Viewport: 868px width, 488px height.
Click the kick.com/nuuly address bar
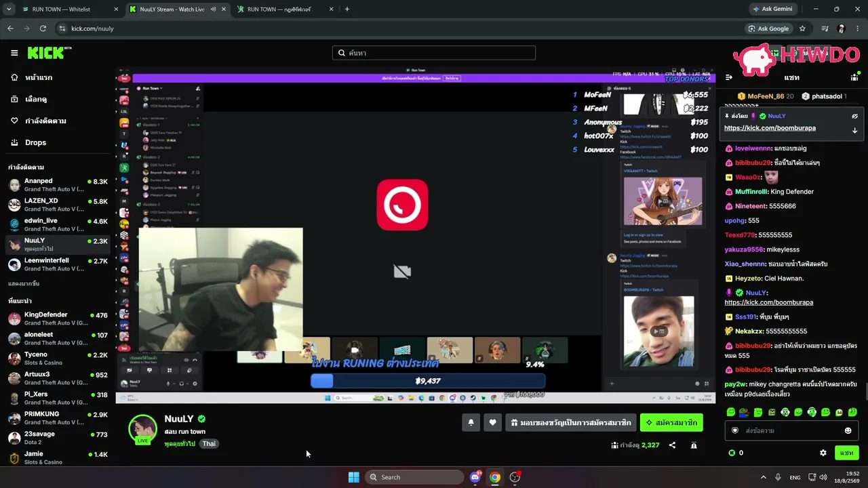click(400, 28)
